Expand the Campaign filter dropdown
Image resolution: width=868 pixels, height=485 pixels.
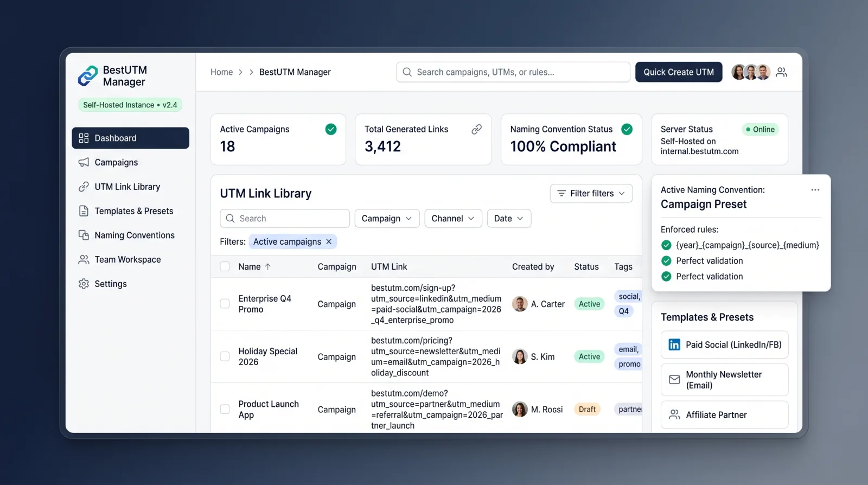point(387,219)
